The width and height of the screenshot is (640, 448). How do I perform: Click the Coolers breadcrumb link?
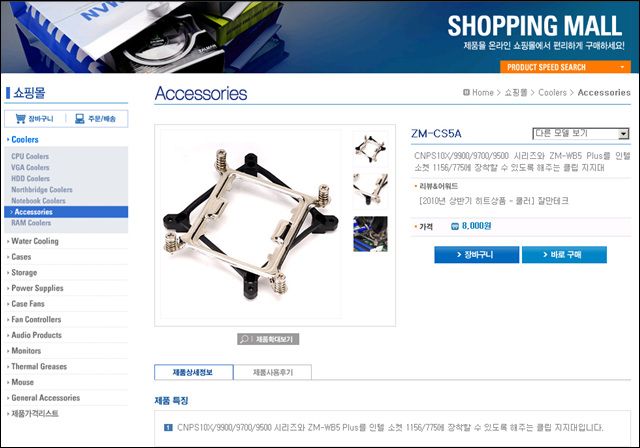click(552, 93)
